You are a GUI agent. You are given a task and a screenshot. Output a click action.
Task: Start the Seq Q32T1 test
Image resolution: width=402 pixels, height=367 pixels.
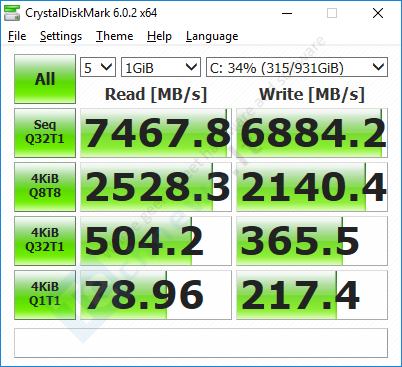[45, 133]
